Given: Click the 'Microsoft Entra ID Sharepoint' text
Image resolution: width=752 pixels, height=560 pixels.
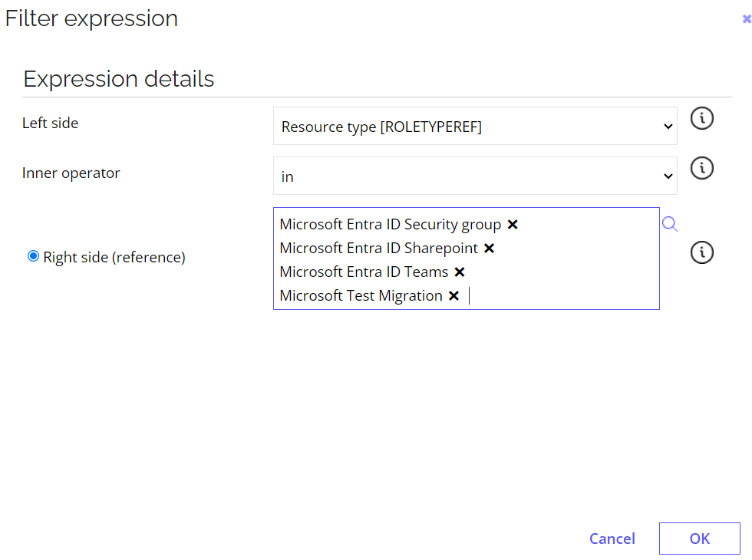Looking at the screenshot, I should [378, 249].
